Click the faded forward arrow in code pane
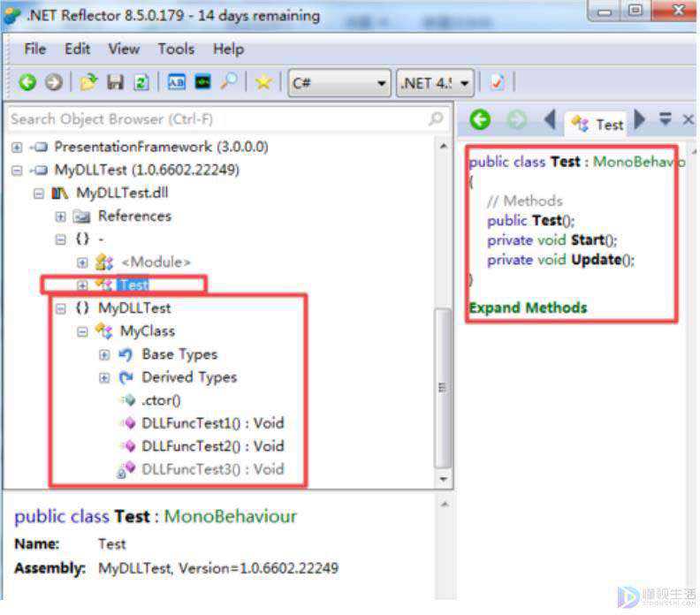 point(517,119)
